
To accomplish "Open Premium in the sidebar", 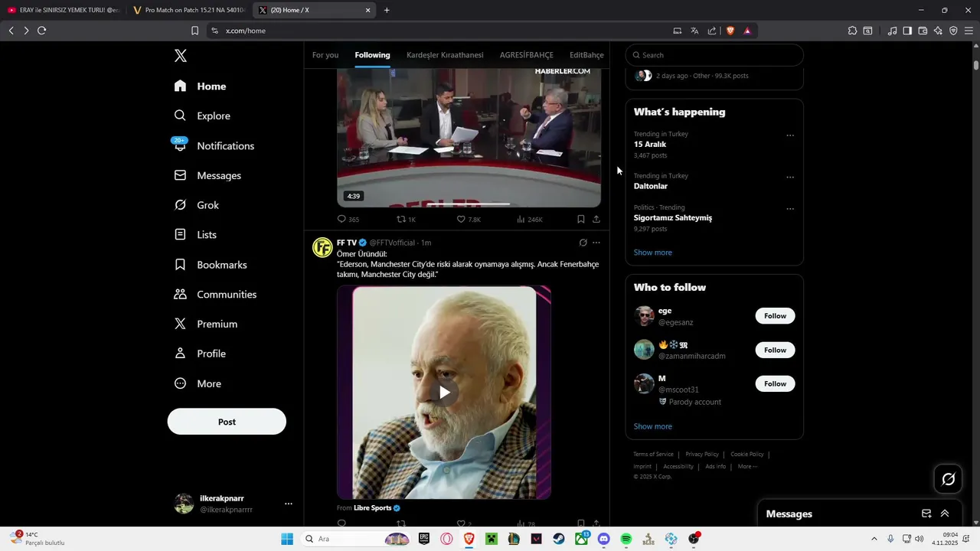I will coord(206,324).
